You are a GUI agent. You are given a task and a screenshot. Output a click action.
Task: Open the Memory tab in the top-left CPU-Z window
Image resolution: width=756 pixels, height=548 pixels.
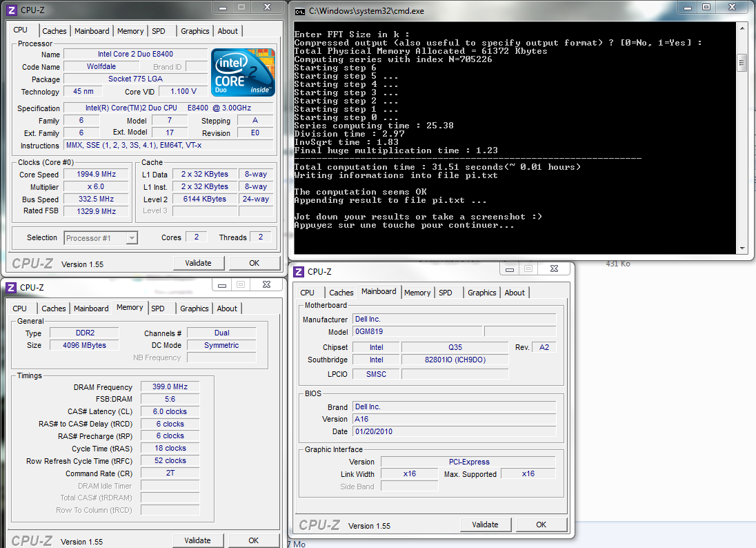coord(130,31)
